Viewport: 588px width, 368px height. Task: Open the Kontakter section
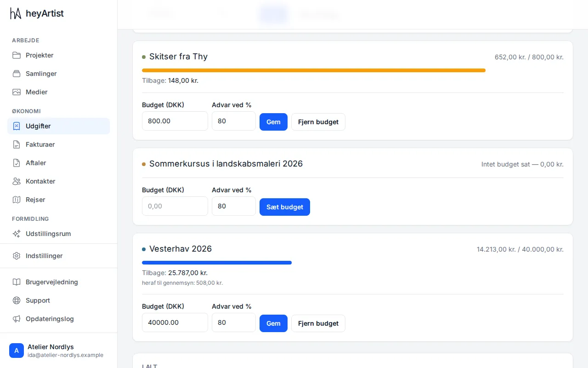pos(58,181)
